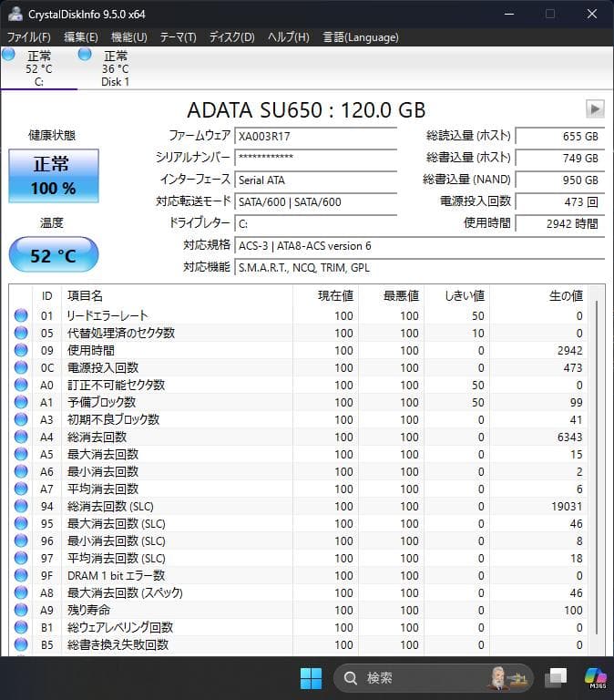
Task: Click the status orb for A5 最大消去回数
Action: pos(21,454)
